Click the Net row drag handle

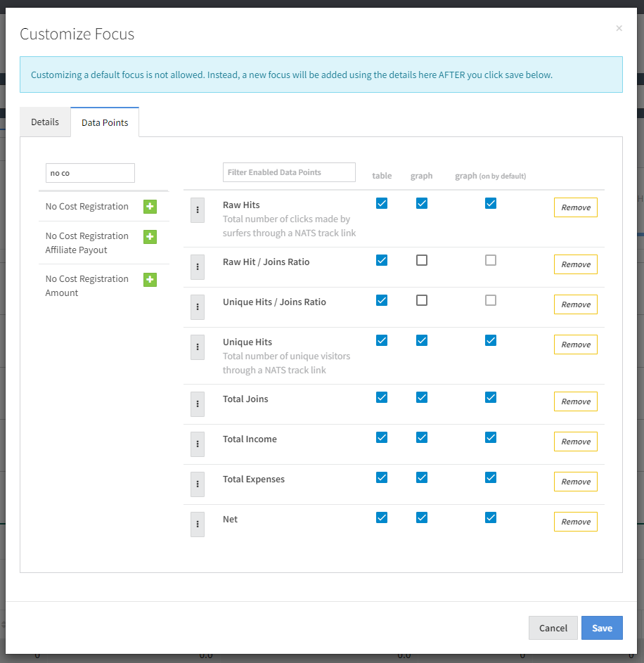tap(198, 524)
